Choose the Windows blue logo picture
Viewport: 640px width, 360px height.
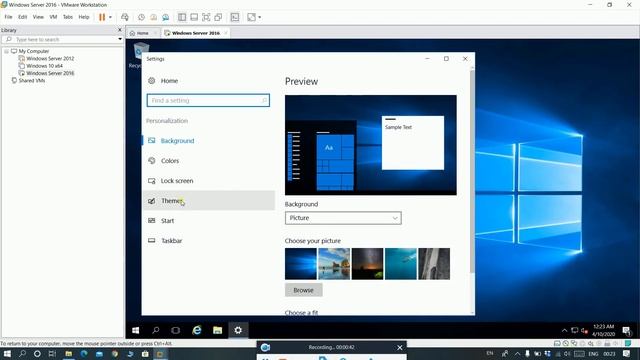(301, 264)
